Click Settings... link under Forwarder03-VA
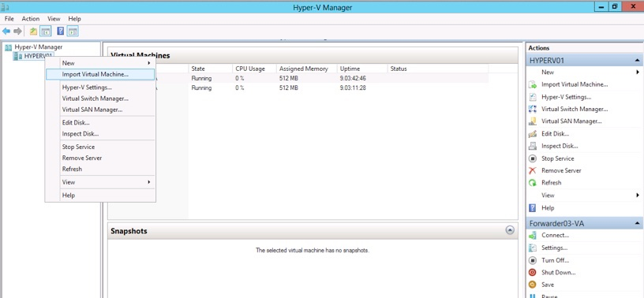 tap(555, 248)
